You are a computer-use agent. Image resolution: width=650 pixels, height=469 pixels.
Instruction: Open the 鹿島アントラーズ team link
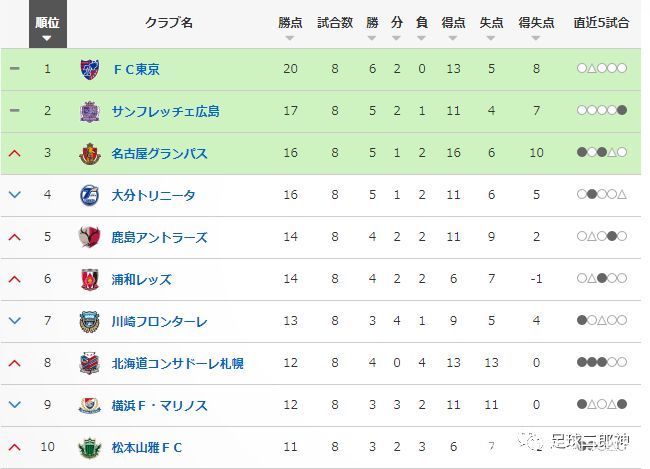pyautogui.click(x=159, y=238)
